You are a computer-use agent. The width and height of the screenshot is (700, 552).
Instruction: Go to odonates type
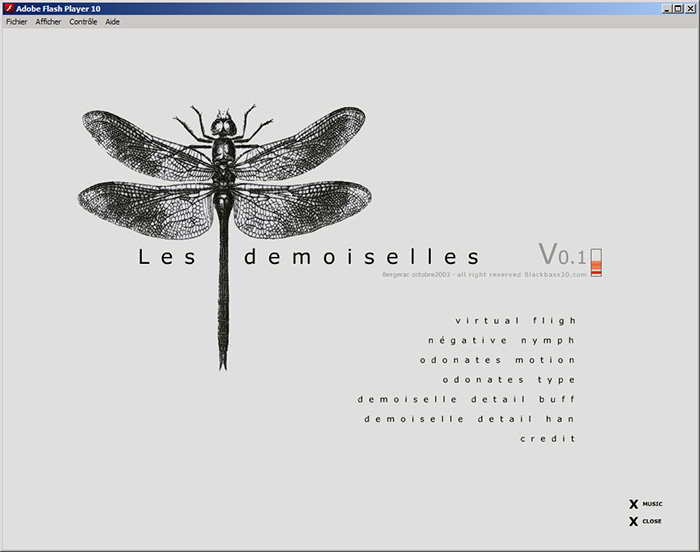(x=509, y=380)
